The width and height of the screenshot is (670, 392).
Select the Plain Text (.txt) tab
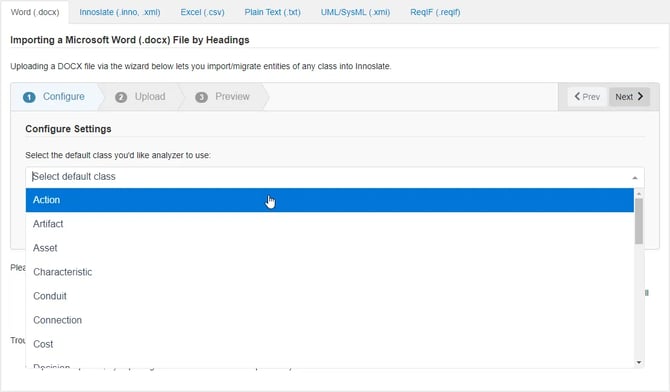(272, 12)
